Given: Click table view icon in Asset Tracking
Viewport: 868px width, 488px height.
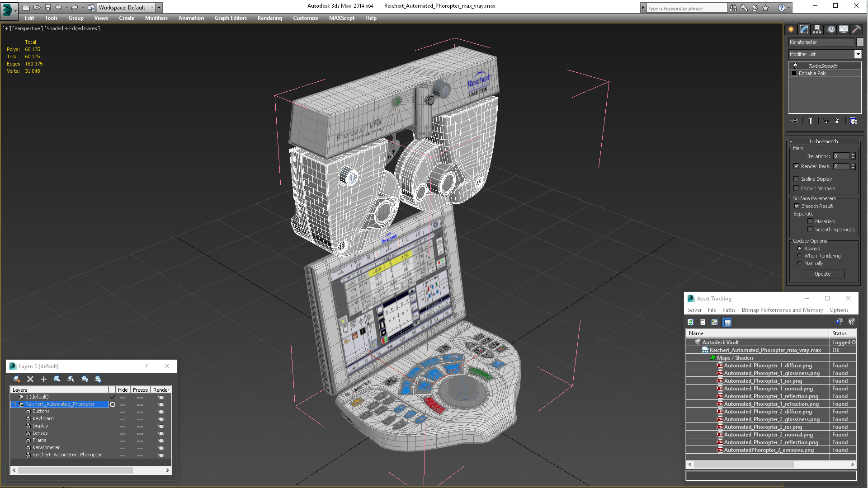Looking at the screenshot, I should 727,322.
